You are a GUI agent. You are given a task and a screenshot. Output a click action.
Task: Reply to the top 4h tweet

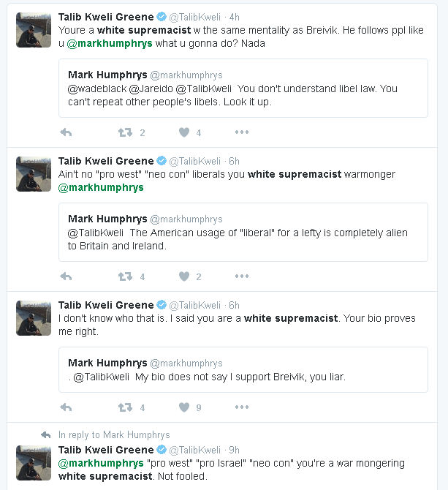pos(66,132)
